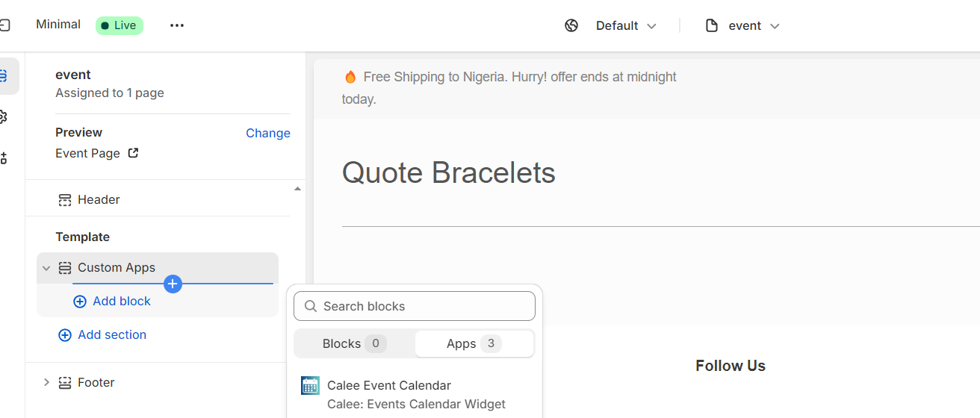Select the Header section row
The height and width of the screenshot is (418, 980).
click(158, 199)
